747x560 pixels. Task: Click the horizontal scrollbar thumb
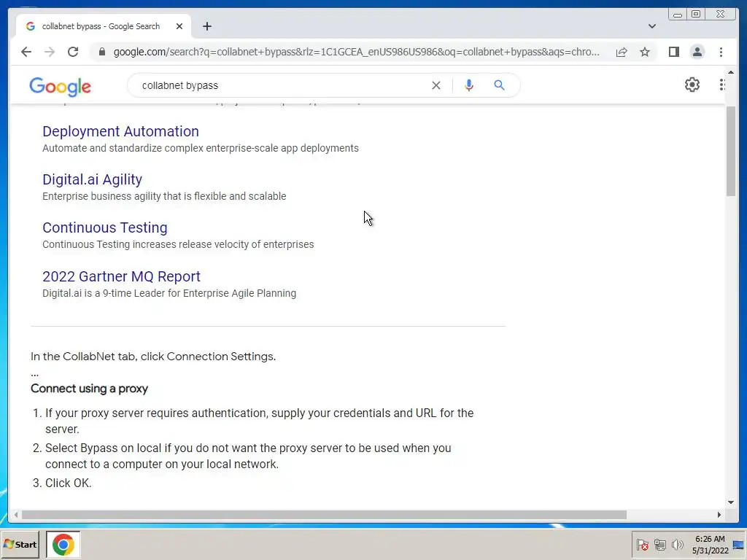[324, 515]
